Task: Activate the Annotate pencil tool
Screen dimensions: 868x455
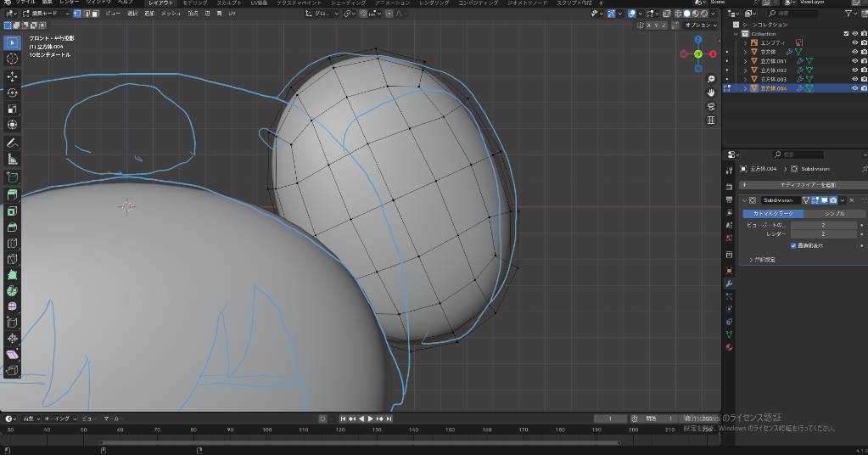Action: click(x=12, y=143)
